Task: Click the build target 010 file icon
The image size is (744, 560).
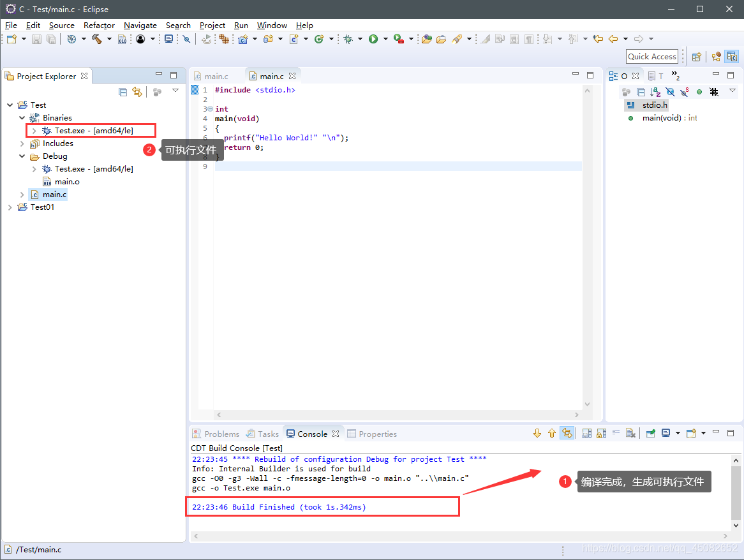Action: point(122,39)
